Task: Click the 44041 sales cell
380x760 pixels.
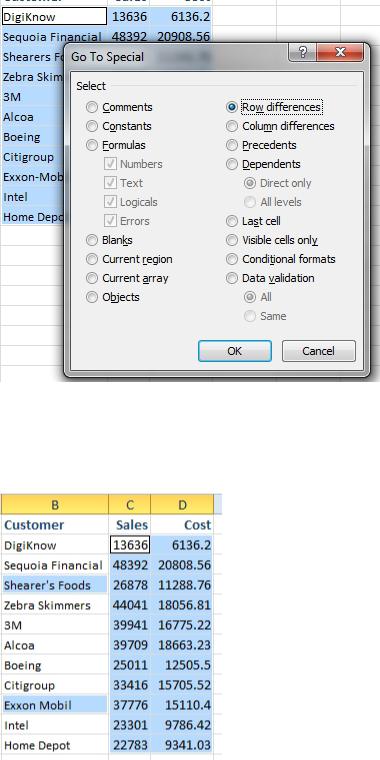Action: point(129,605)
